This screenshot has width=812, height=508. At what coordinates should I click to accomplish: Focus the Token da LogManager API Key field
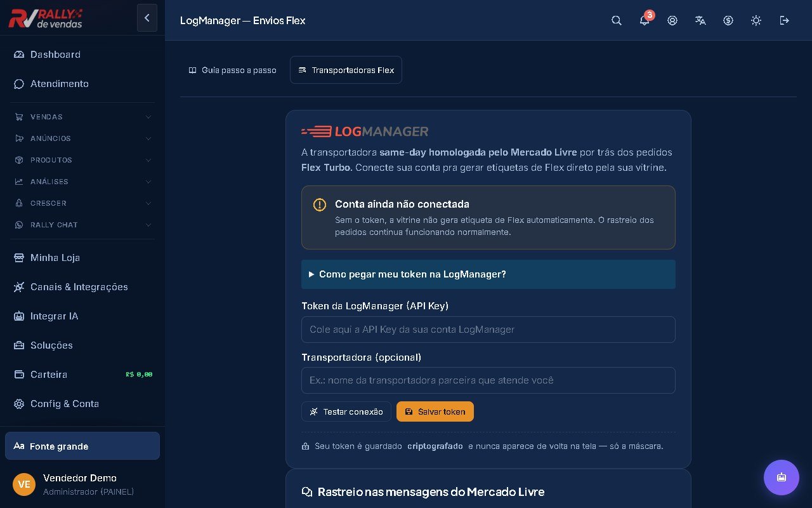point(488,330)
